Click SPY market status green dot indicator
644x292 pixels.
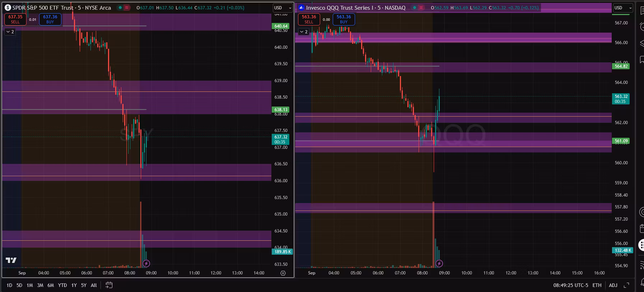(x=120, y=8)
